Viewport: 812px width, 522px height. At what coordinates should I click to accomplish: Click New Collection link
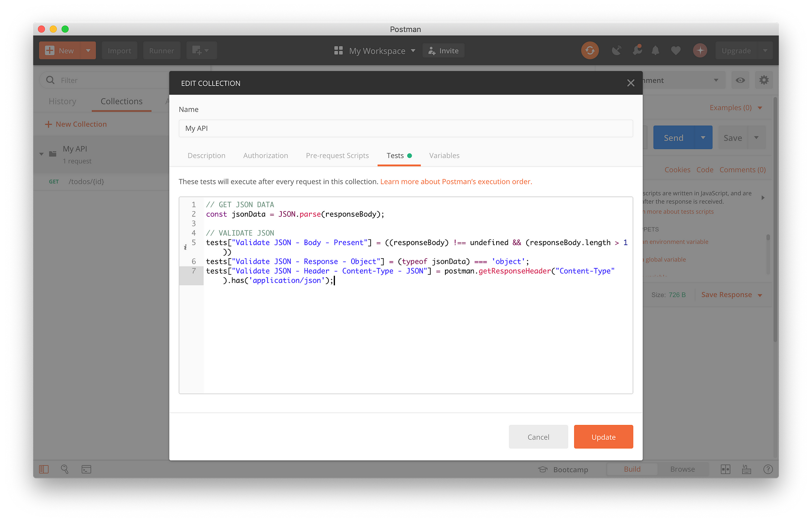coord(81,124)
